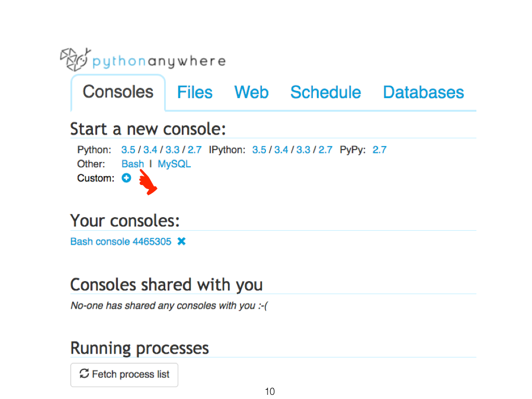Launch an IPython 3.3 console
532x399 pixels.
click(303, 150)
